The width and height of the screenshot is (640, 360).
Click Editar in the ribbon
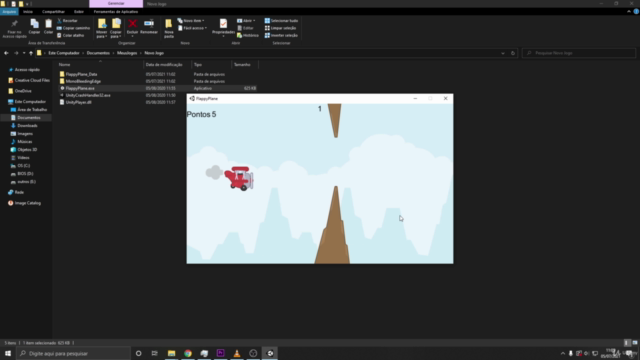245,28
